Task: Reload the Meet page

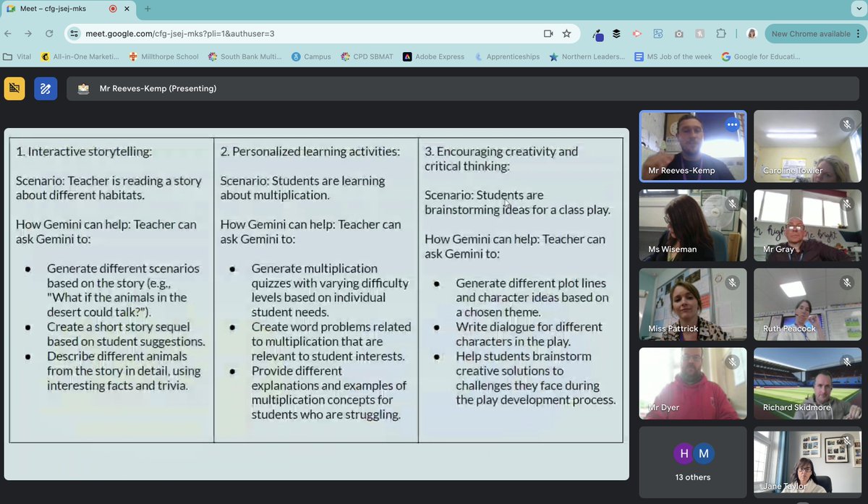Action: point(49,33)
